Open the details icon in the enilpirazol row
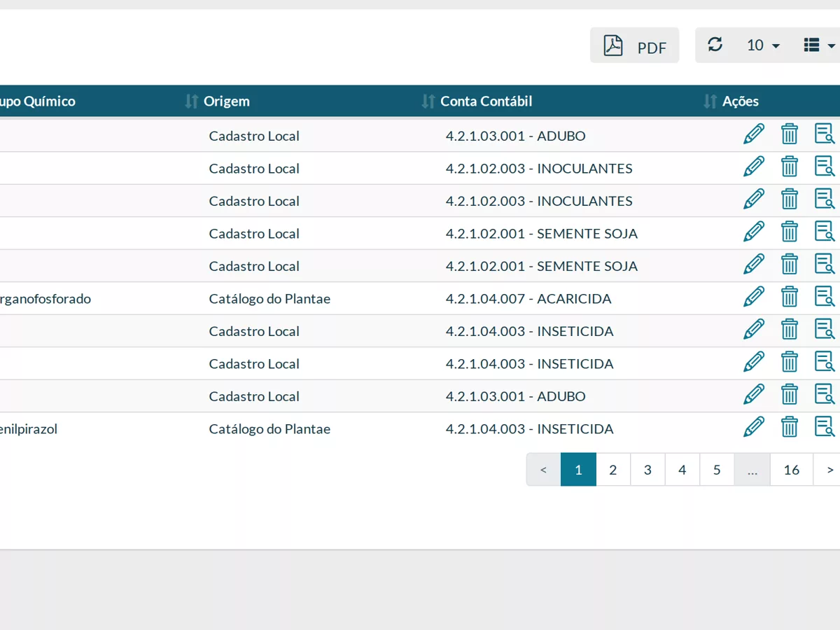This screenshot has width=840, height=630. pos(825,427)
